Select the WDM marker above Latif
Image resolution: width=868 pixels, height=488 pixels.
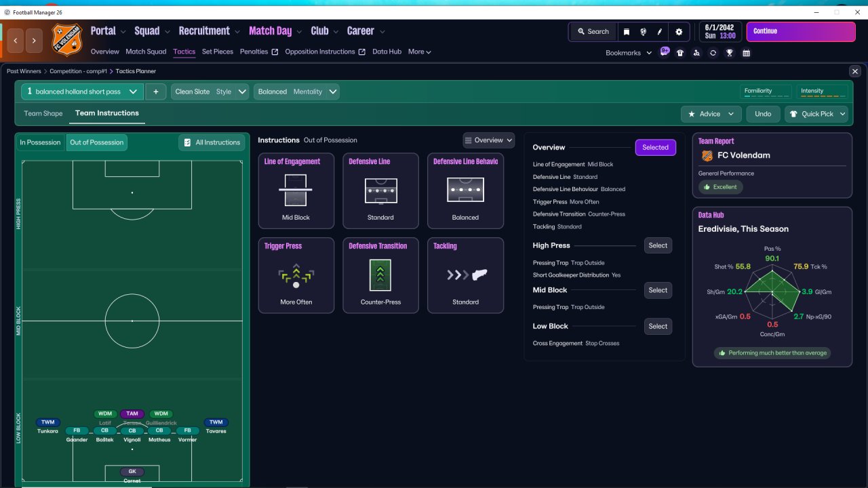pyautogui.click(x=105, y=413)
